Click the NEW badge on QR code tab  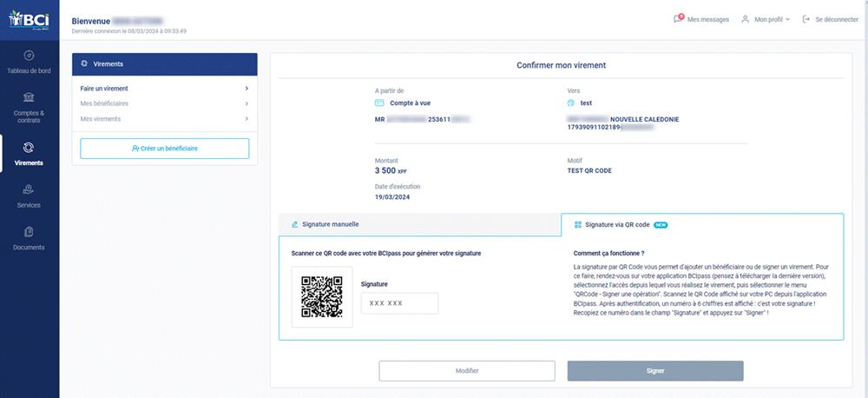(x=661, y=225)
